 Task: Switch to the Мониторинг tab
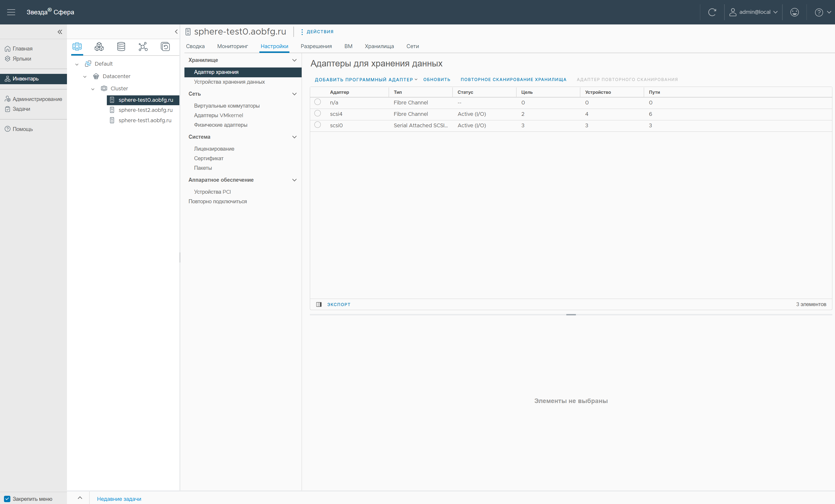pos(233,46)
